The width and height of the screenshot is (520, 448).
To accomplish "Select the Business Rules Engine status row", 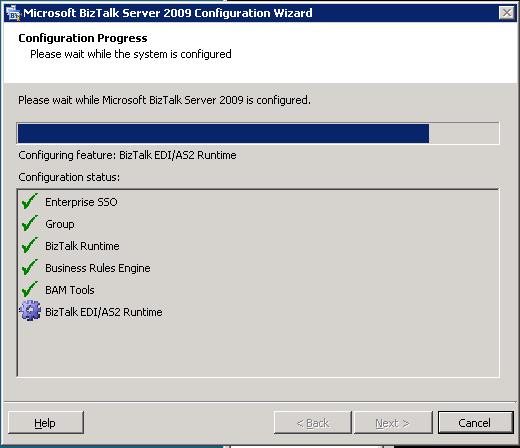I will (x=258, y=268).
